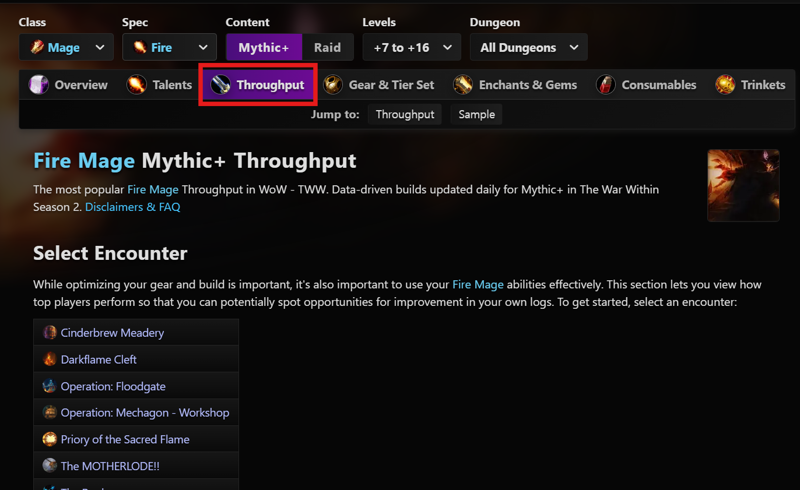
Task: Click the Mage class icon
Action: tap(37, 47)
